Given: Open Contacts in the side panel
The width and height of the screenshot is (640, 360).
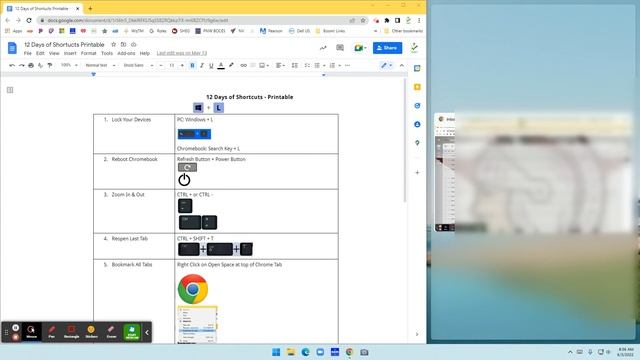Looking at the screenshot, I should pos(417,124).
